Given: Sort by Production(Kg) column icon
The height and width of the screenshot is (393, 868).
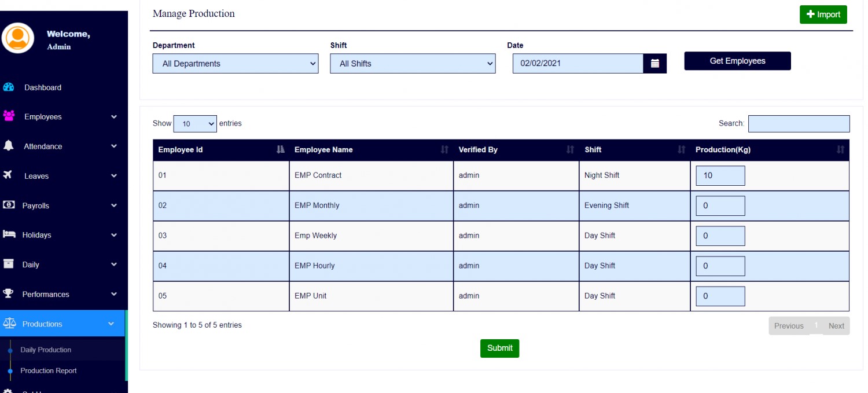Looking at the screenshot, I should tap(840, 150).
